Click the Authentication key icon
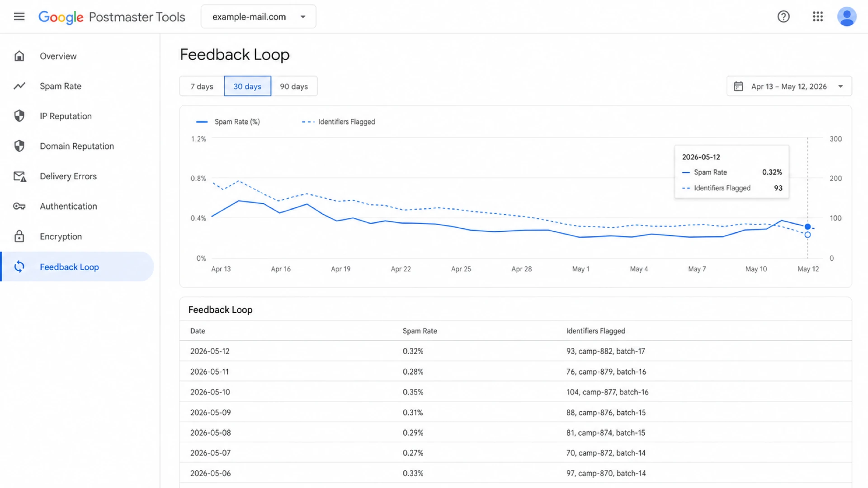 (19, 206)
